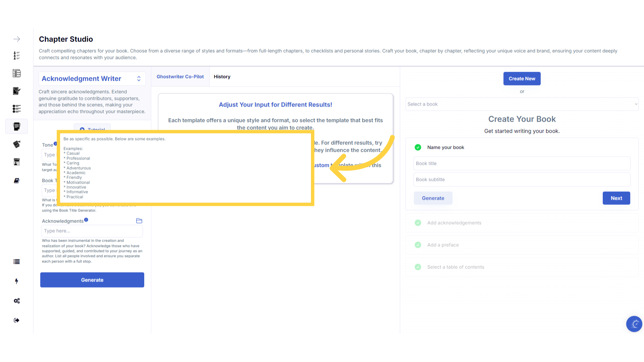Click the Create New button

pyautogui.click(x=522, y=79)
